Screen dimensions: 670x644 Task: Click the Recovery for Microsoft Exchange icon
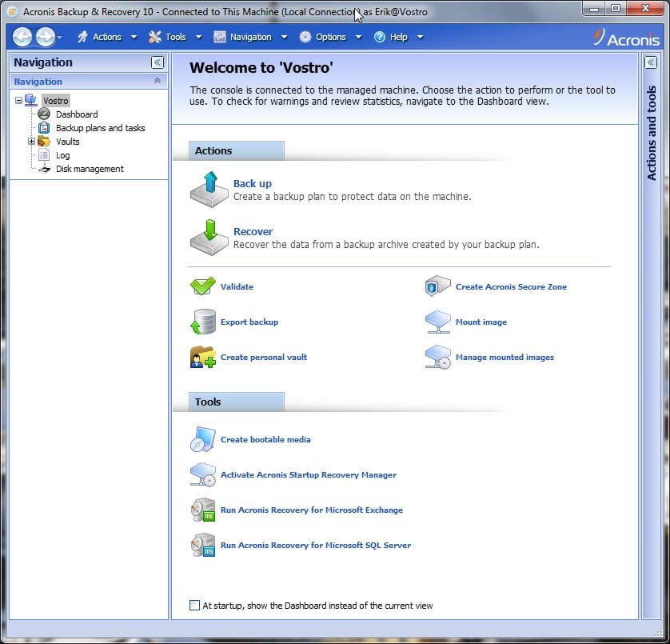point(203,510)
